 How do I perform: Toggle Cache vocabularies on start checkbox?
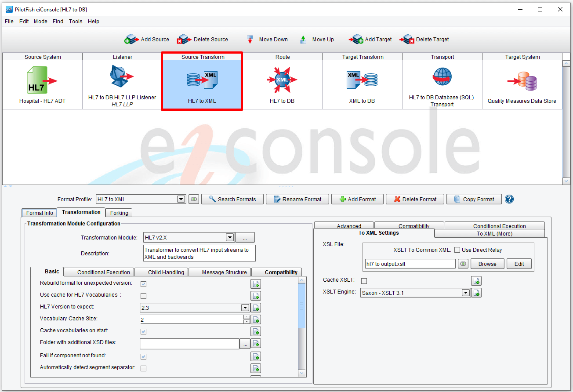(143, 331)
